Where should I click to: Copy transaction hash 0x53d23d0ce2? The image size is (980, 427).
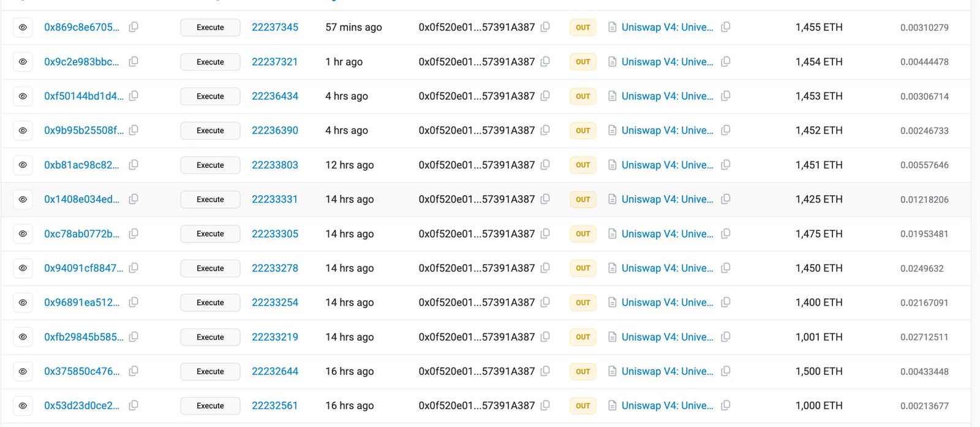[134, 405]
